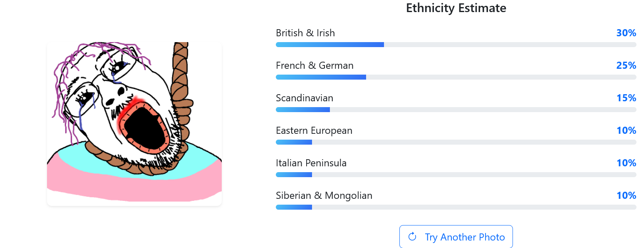Viewport: 644px width, 248px height.
Task: Click the French & German progress bar
Action: coord(456,77)
